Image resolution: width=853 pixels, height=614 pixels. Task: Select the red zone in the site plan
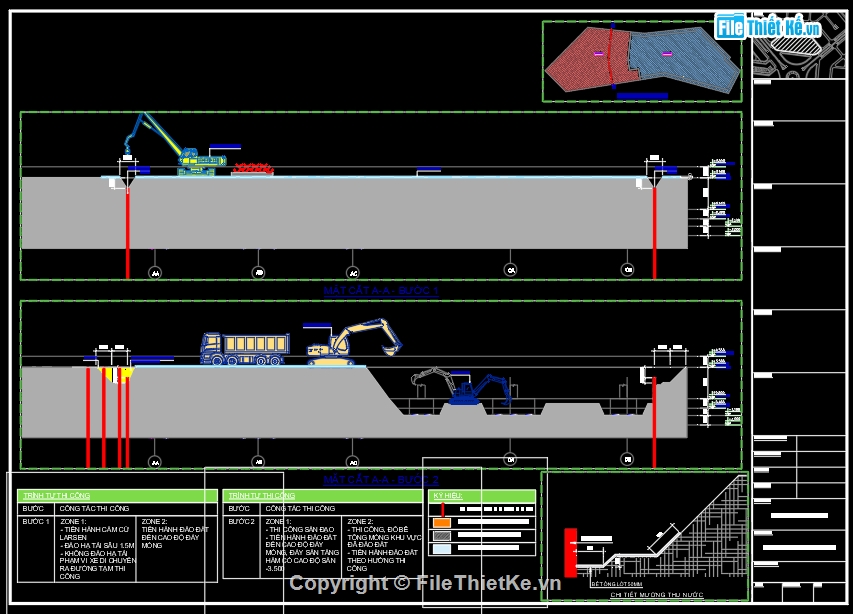(579, 62)
